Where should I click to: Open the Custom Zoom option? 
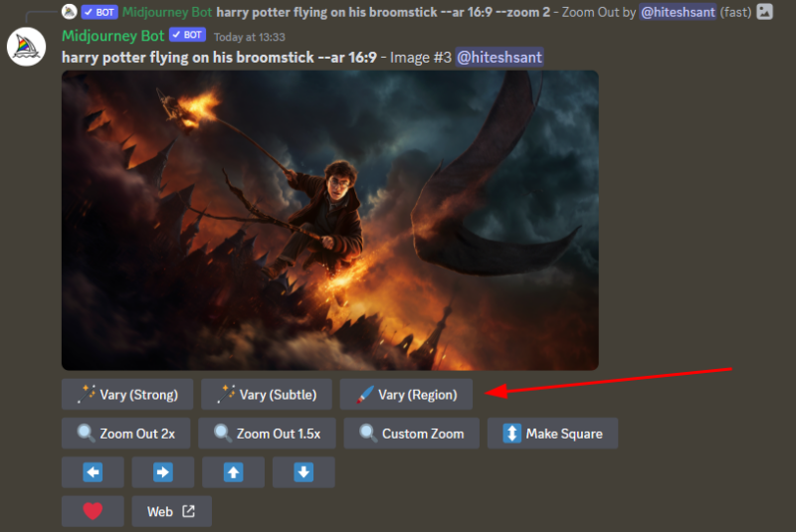(412, 434)
